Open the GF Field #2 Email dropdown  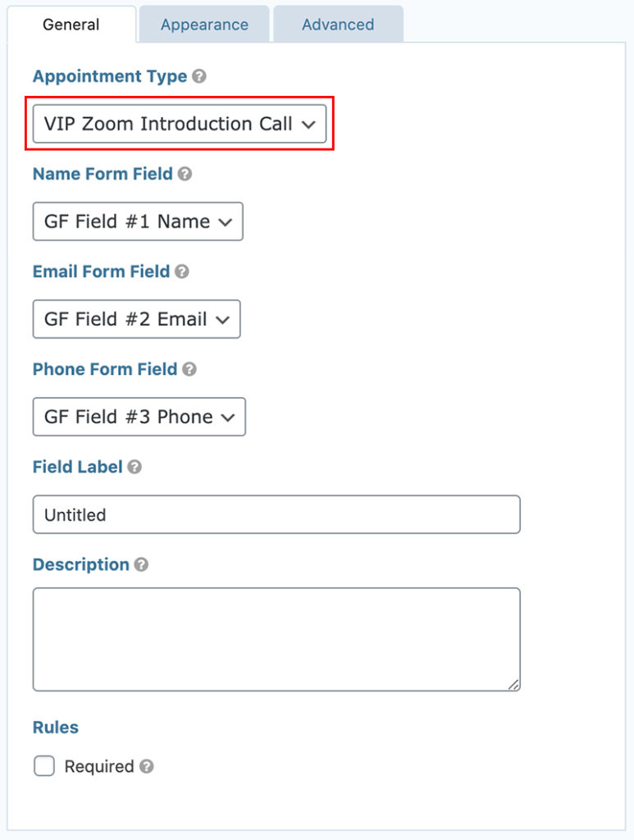[136, 319]
